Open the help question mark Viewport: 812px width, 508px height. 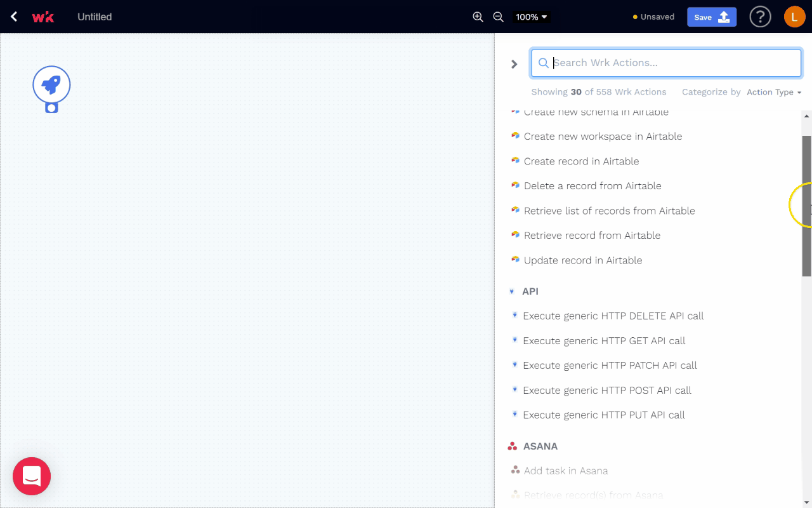(x=760, y=17)
